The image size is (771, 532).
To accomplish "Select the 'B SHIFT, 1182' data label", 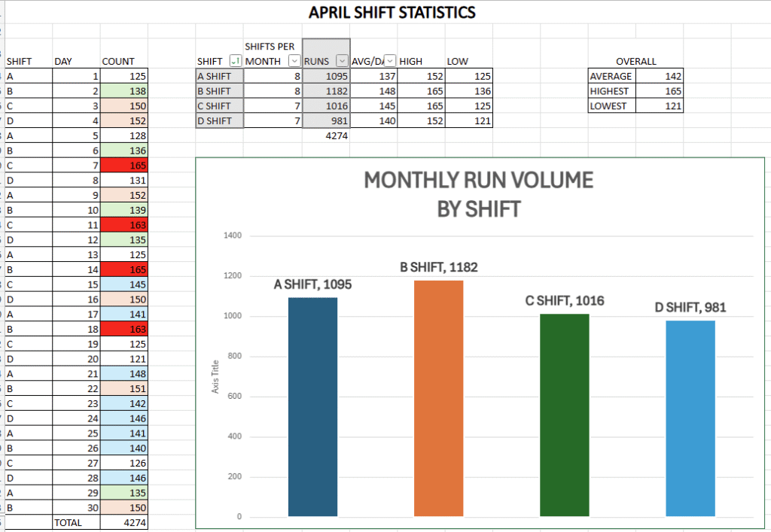I will click(438, 267).
